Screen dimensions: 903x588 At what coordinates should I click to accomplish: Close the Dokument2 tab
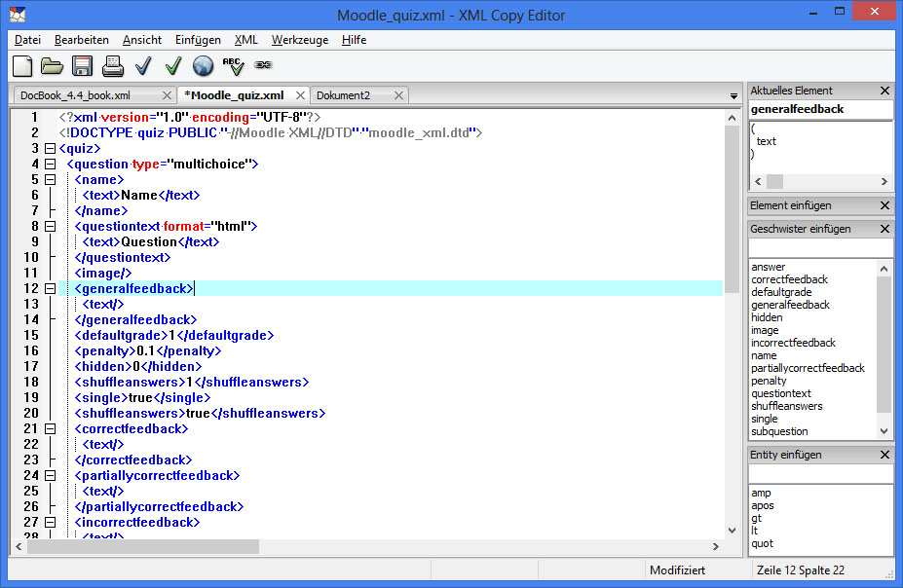coord(398,95)
